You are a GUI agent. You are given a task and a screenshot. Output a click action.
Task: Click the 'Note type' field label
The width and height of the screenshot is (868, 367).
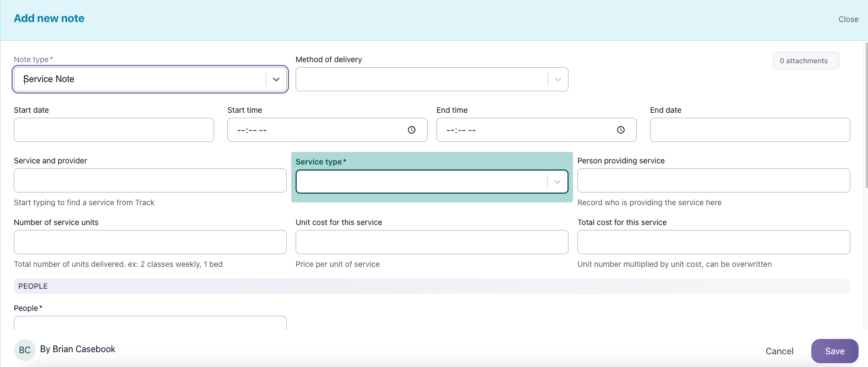click(x=33, y=59)
